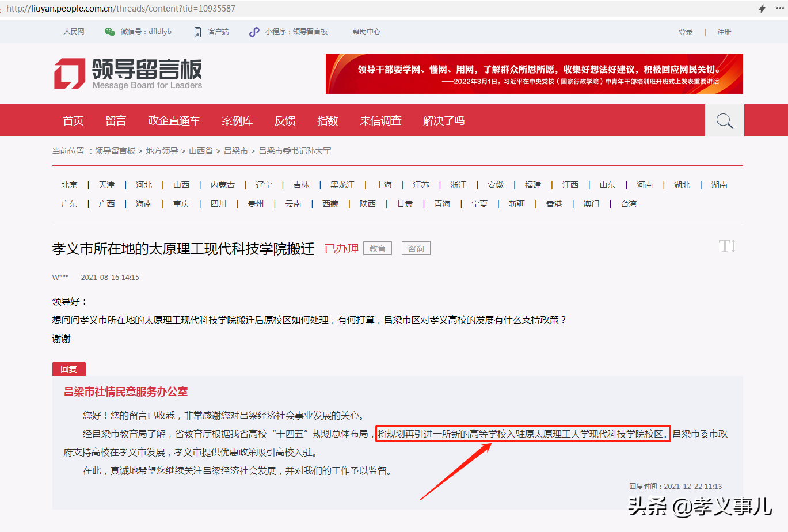The height and width of the screenshot is (532, 788).
Task: Select the 重庆 province link
Action: 181,204
